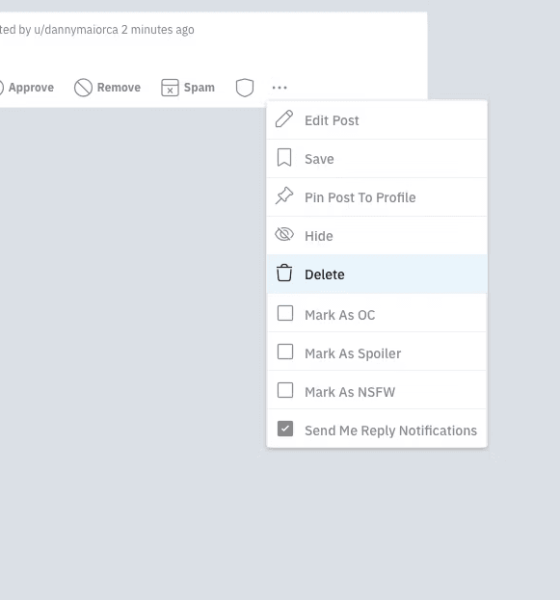Open the u/dannymaiorca profile link

76,30
